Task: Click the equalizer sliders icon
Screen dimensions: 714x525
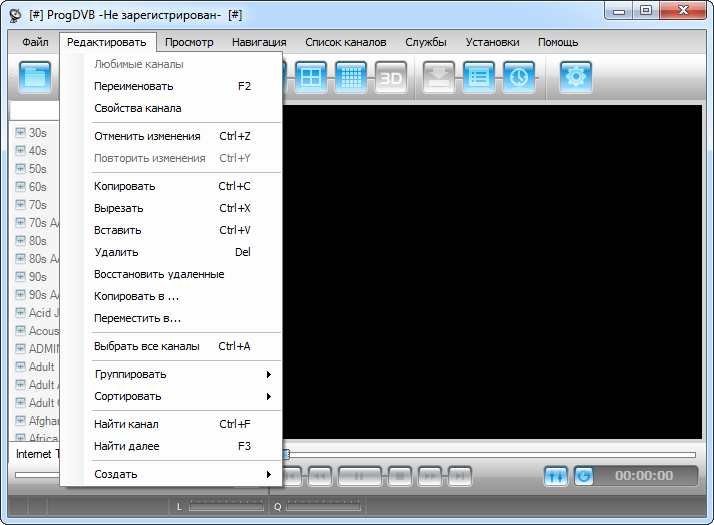Action: (556, 476)
